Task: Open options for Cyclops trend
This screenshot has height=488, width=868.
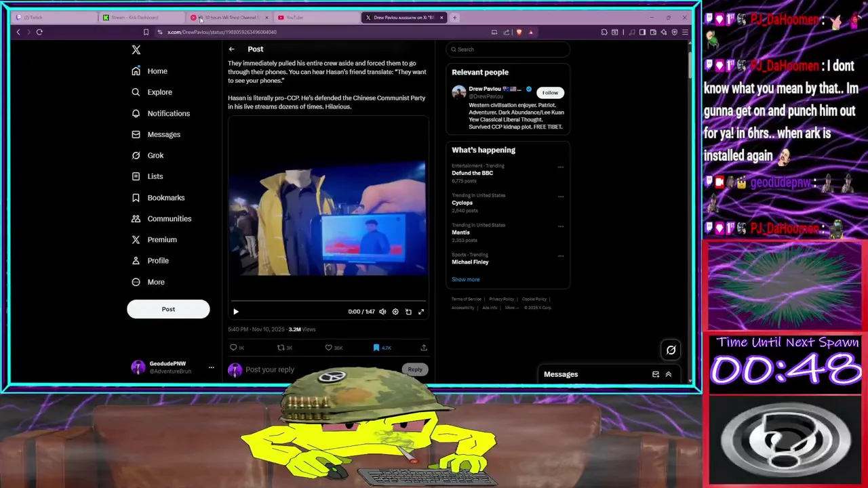Action: (x=561, y=197)
